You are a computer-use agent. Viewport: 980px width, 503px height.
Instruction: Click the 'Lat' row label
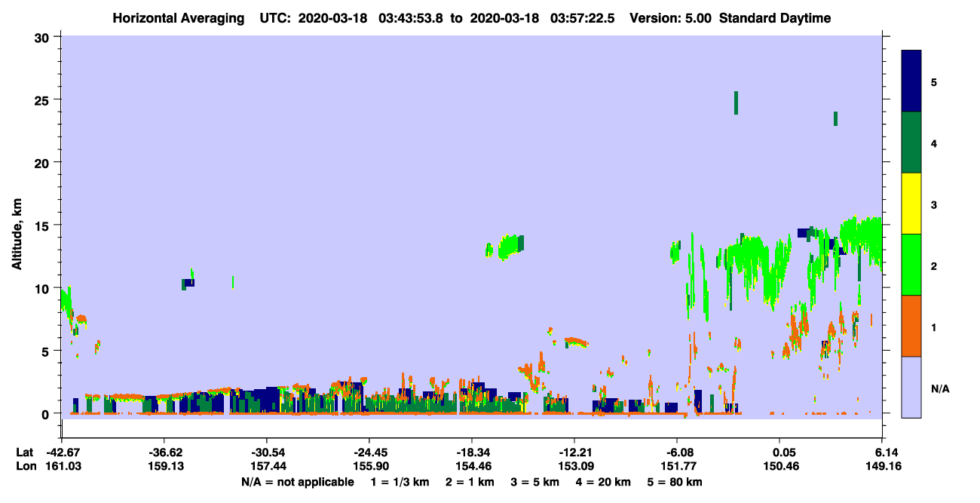[24, 452]
